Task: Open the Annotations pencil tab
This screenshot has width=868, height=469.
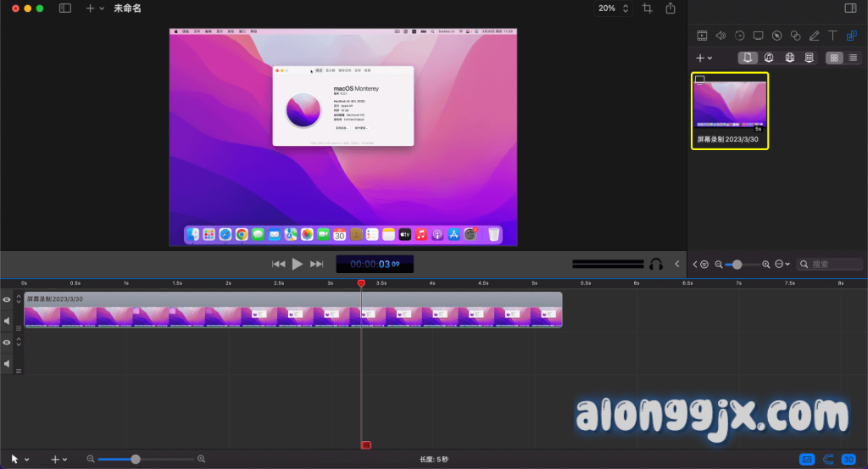Action: tap(814, 36)
